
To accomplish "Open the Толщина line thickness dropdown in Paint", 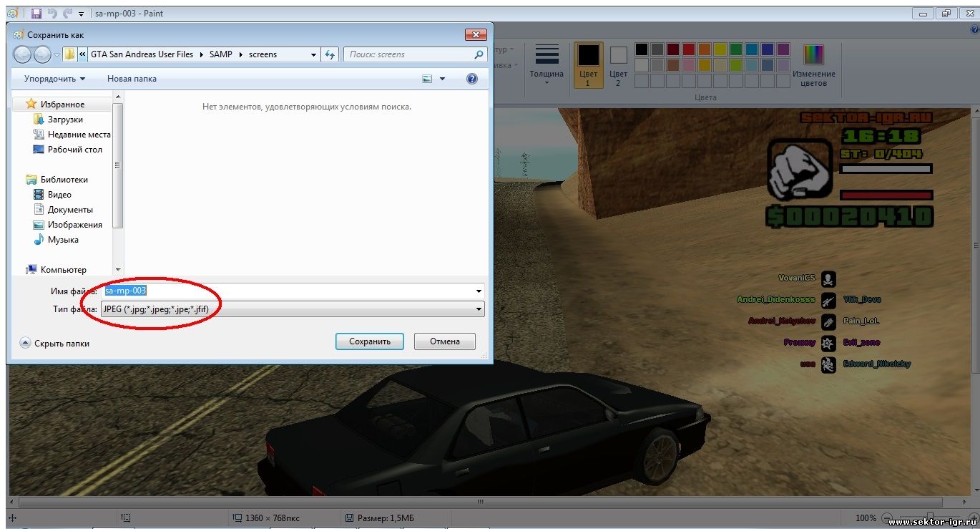I will (x=547, y=67).
